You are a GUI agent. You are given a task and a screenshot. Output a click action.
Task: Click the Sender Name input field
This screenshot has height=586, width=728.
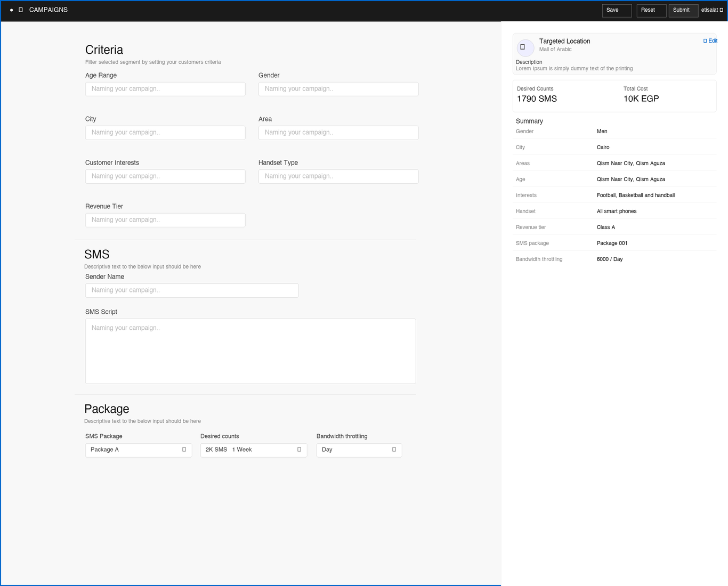[x=191, y=290]
